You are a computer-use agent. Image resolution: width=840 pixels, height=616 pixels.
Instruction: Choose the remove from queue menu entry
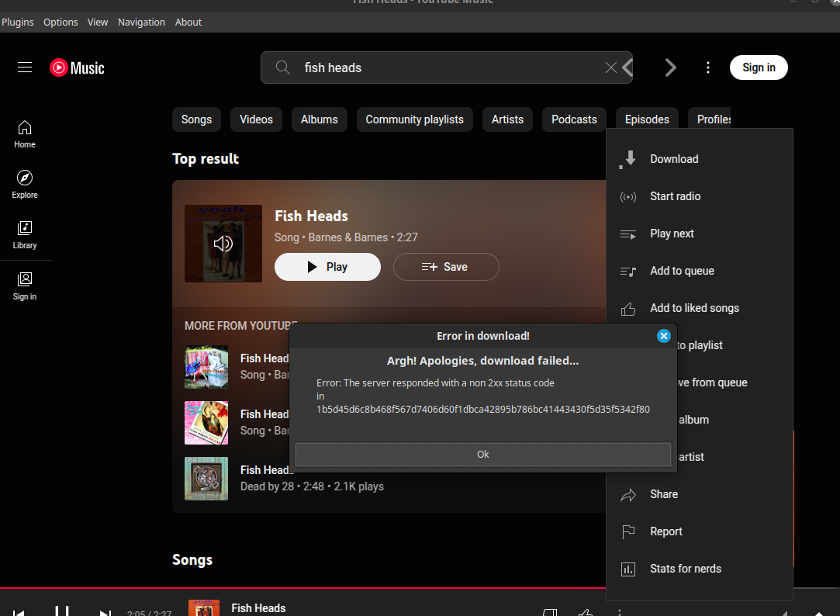click(x=735, y=382)
